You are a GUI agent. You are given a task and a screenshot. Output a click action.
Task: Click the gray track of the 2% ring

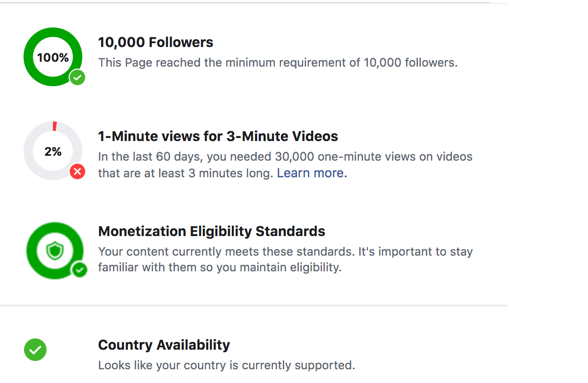(29, 152)
